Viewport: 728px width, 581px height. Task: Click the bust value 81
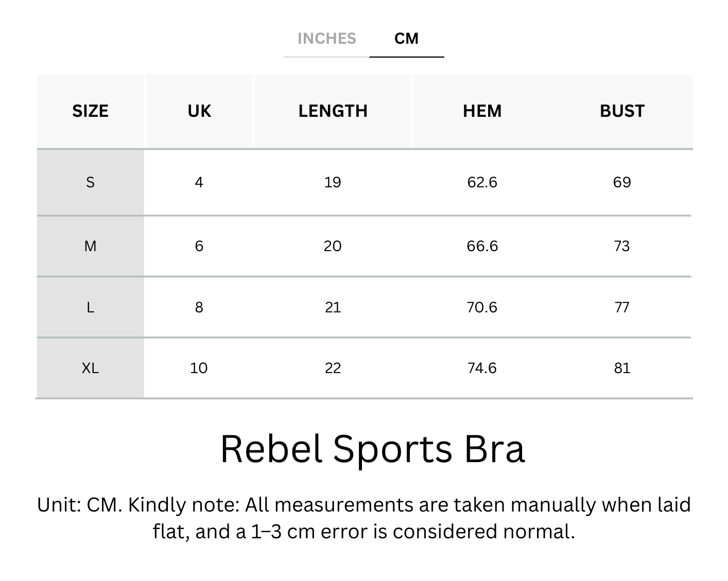(622, 368)
